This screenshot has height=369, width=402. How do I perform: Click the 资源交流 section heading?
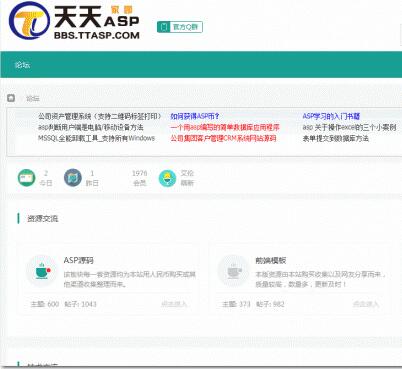click(42, 219)
